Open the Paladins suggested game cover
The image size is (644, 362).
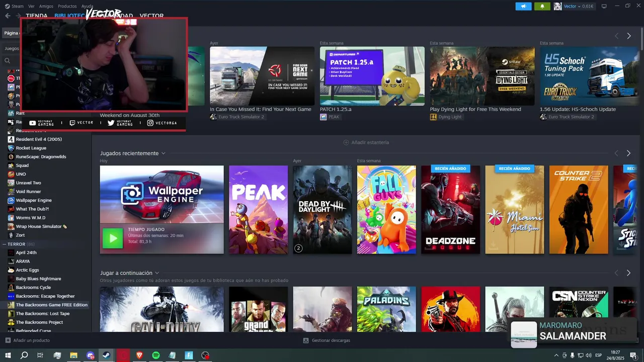click(x=386, y=309)
